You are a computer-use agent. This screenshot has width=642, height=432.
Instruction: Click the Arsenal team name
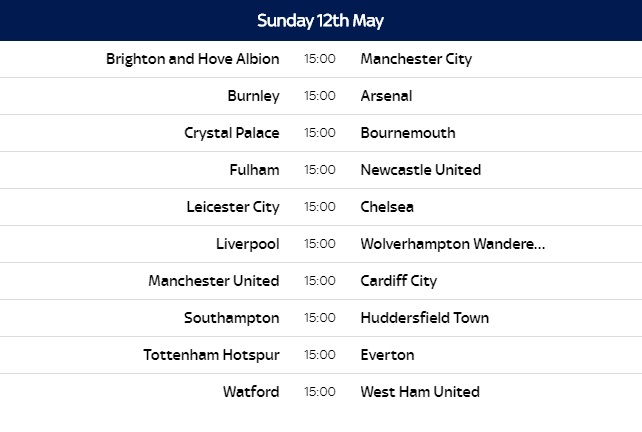pyautogui.click(x=386, y=96)
